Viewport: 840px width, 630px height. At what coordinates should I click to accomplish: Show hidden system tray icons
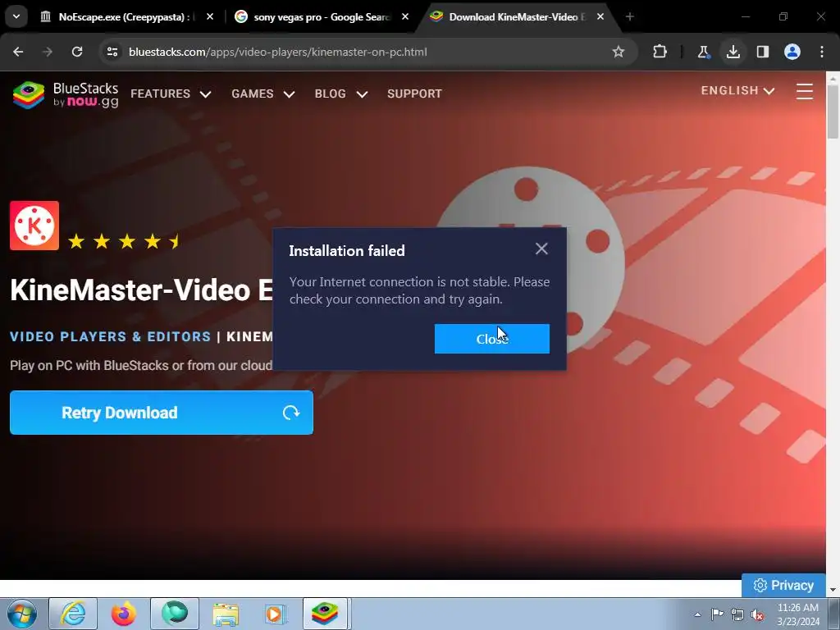(x=697, y=614)
